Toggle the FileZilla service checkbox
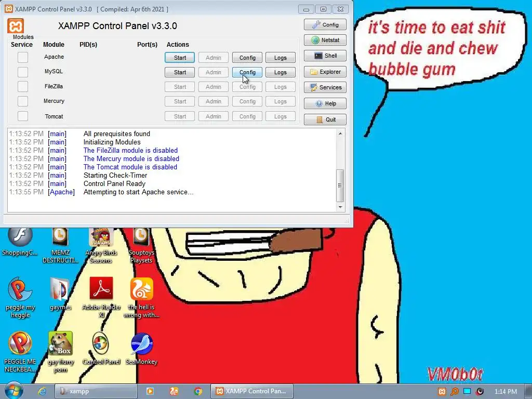The height and width of the screenshot is (399, 532). [x=23, y=87]
